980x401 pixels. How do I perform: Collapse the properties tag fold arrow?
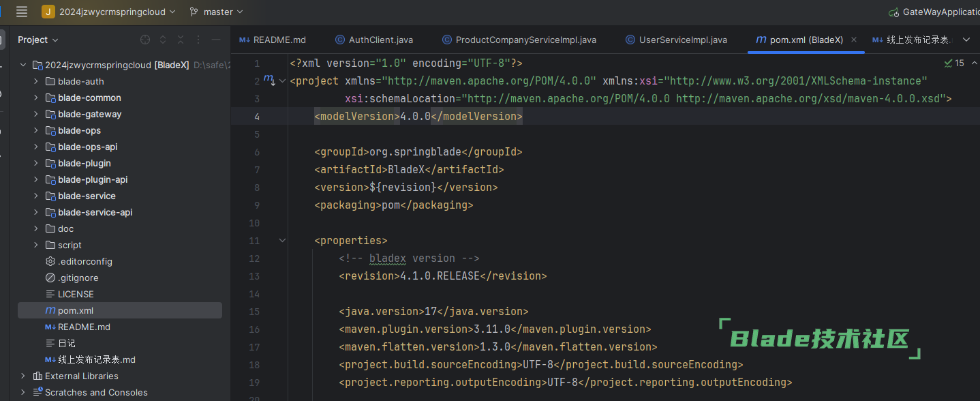click(282, 240)
